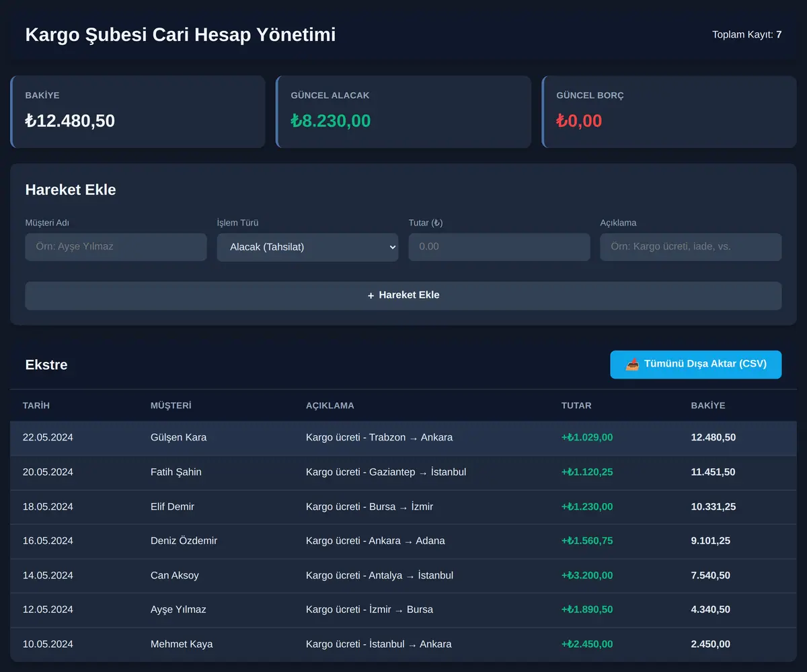The height and width of the screenshot is (672, 807).
Task: Click the İzmir → Bursa description
Action: click(369, 609)
